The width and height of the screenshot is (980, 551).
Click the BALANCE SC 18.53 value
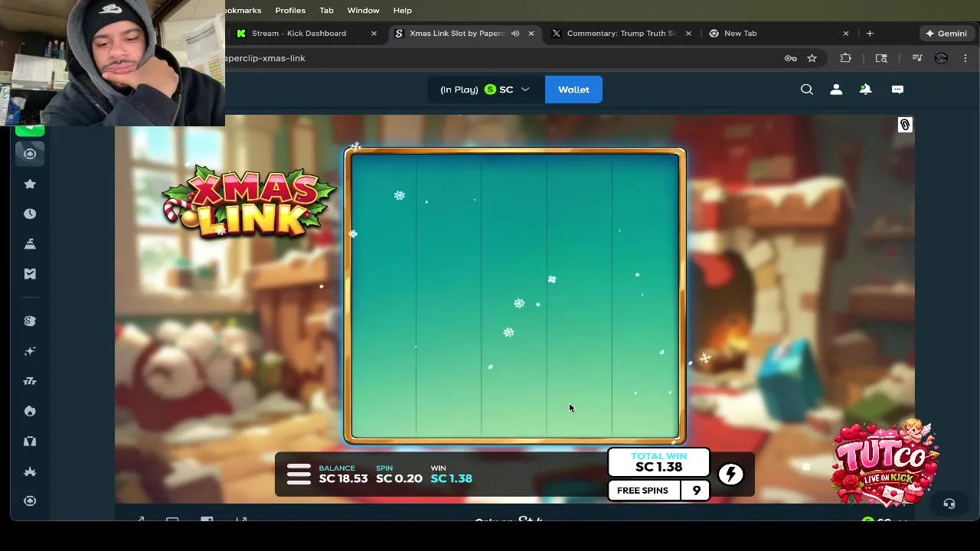point(343,474)
